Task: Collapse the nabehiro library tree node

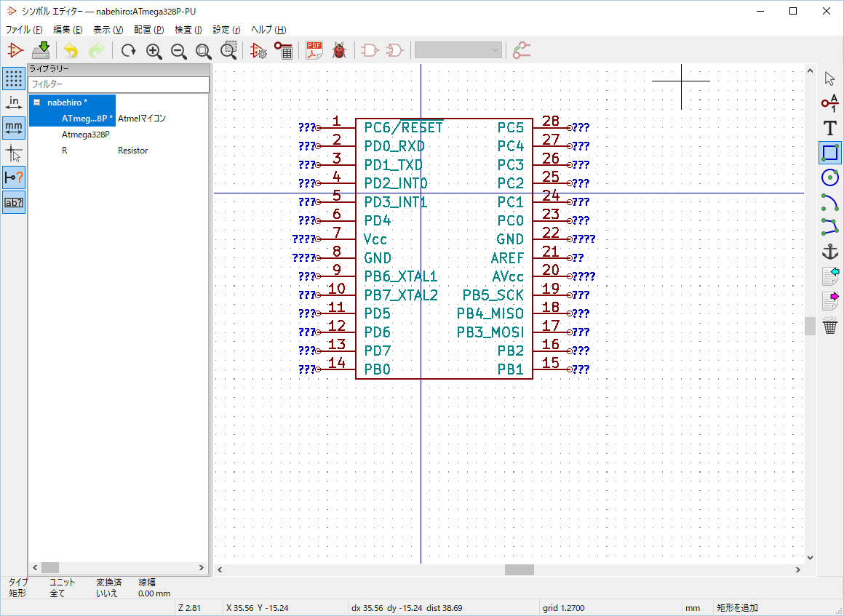Action: [37, 103]
